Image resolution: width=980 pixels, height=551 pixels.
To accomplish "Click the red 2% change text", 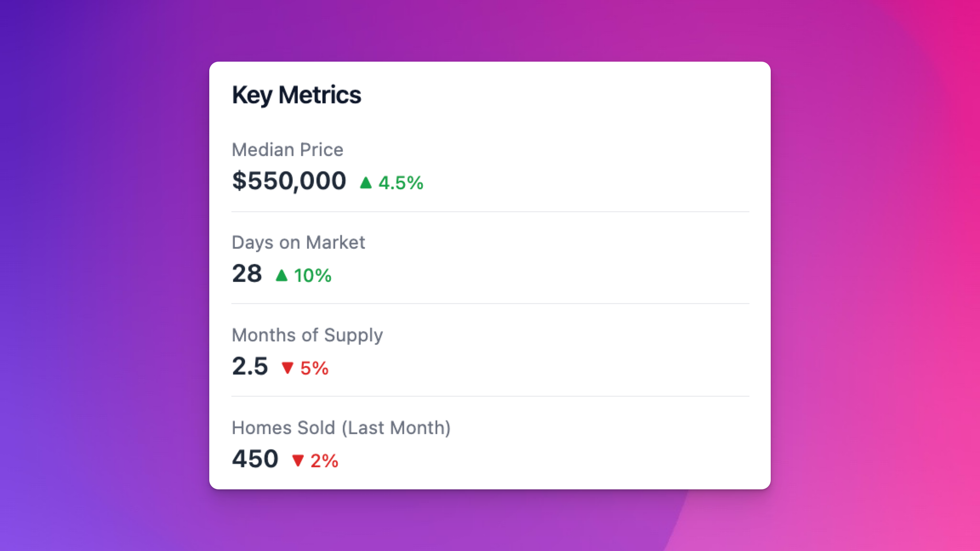I will click(324, 461).
